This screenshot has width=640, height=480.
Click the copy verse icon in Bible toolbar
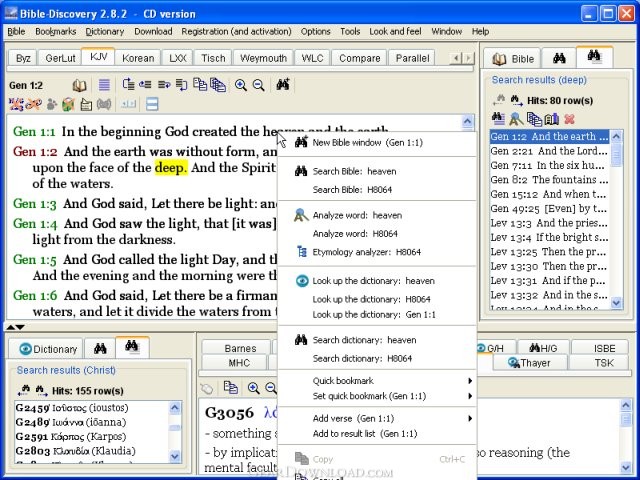(200, 84)
